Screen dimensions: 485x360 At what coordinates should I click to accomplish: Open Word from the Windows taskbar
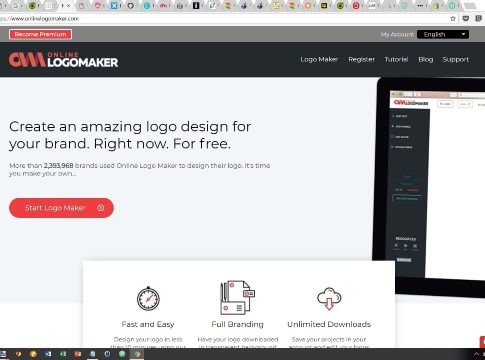coord(48,354)
